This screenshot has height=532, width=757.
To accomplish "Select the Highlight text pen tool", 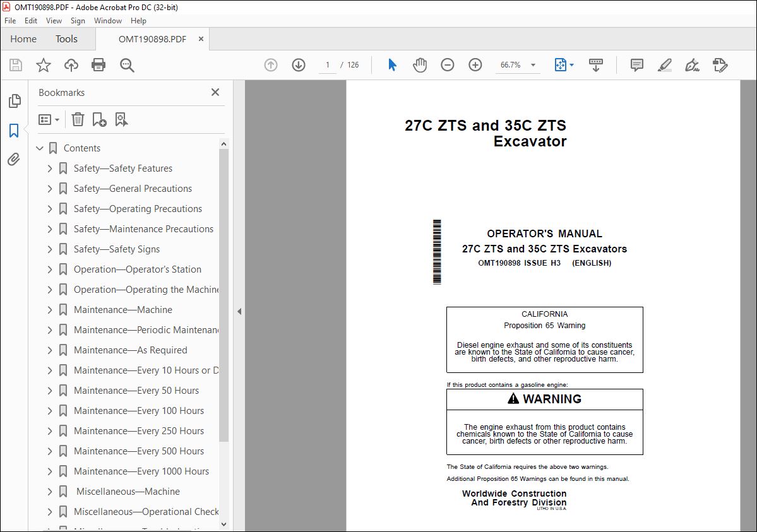I will 665,65.
